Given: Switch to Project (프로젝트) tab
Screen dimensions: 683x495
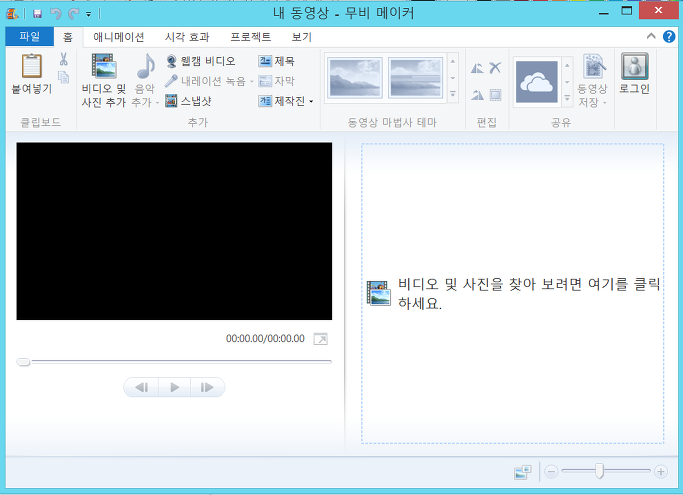Looking at the screenshot, I should [250, 37].
